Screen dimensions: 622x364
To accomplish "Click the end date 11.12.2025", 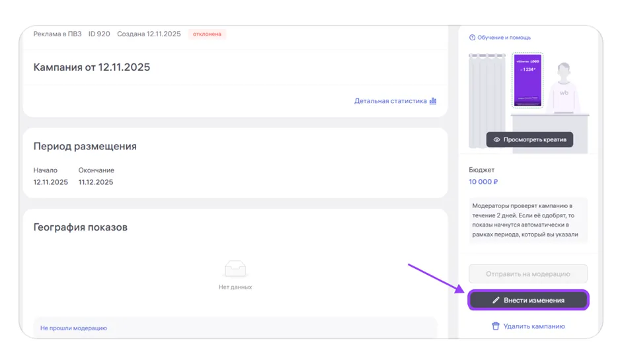I will click(96, 182).
